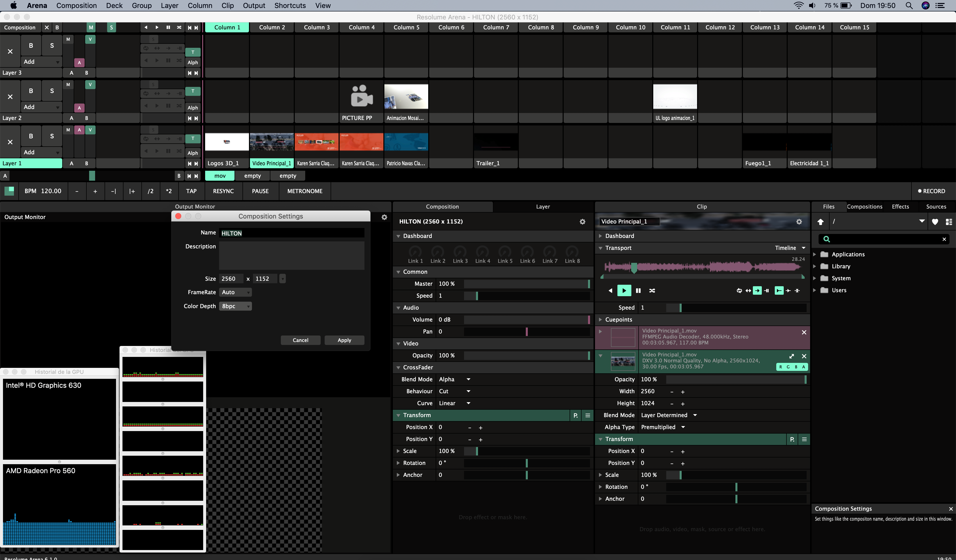Open clip settings gear for Video Principal_1
The width and height of the screenshot is (956, 560).
click(799, 222)
